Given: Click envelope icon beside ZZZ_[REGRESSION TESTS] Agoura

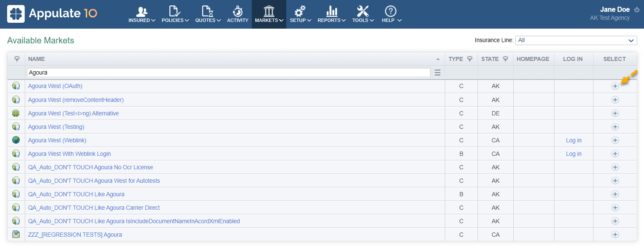Looking at the screenshot, I should click(x=16, y=235).
